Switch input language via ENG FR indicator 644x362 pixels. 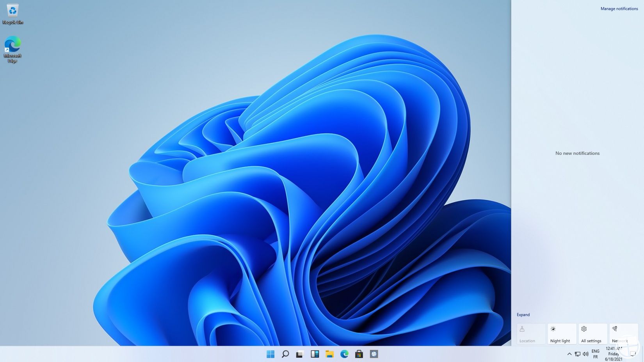(595, 354)
